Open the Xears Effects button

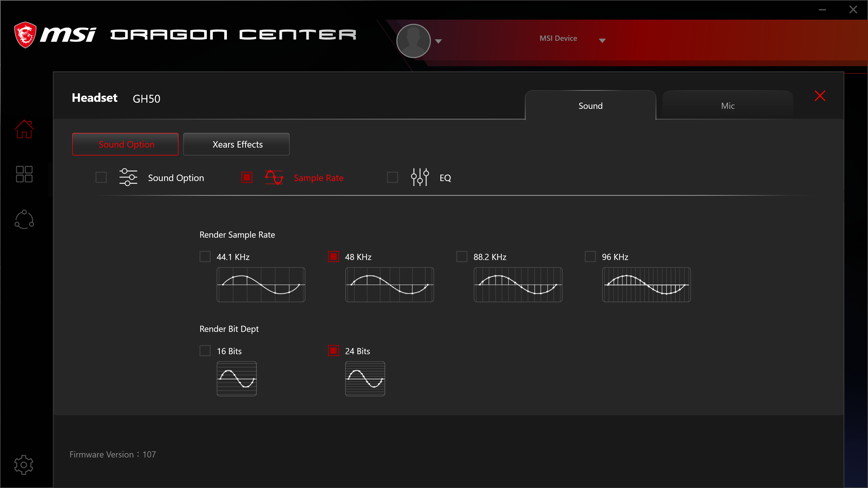tap(236, 144)
